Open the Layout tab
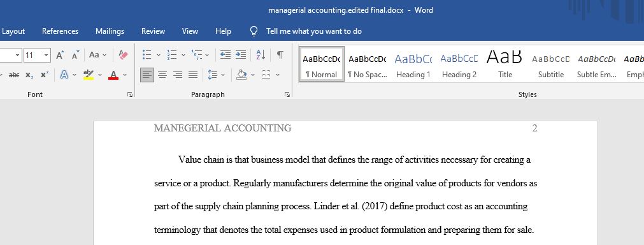 tap(13, 31)
